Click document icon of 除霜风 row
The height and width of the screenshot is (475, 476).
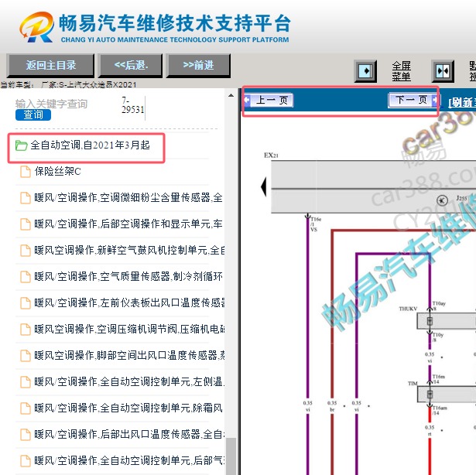[x=26, y=408]
